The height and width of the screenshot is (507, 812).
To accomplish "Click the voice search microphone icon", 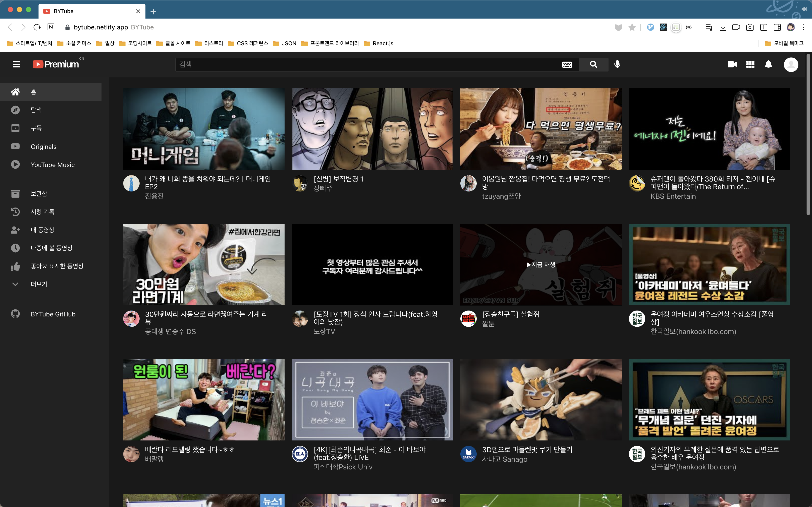I will click(617, 64).
